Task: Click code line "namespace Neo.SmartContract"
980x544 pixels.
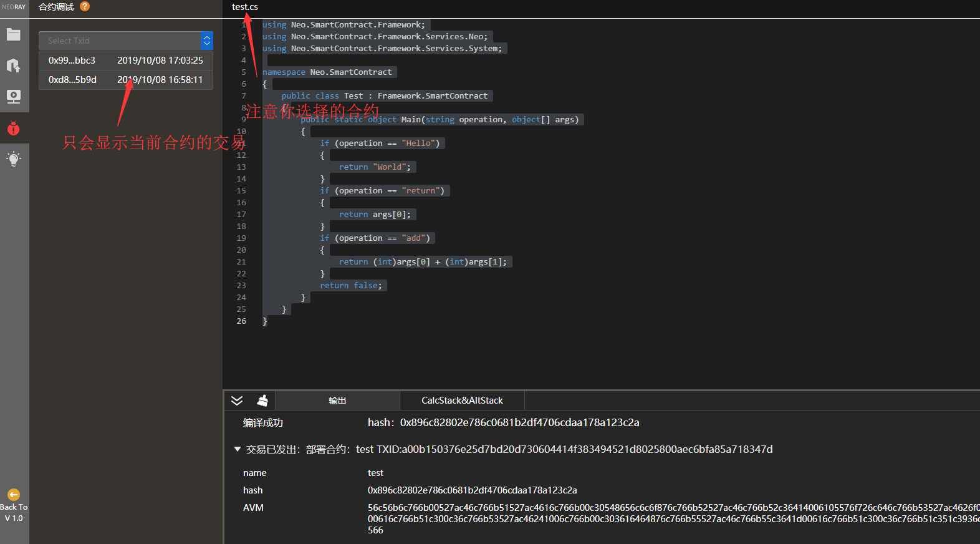Action: [x=327, y=72]
